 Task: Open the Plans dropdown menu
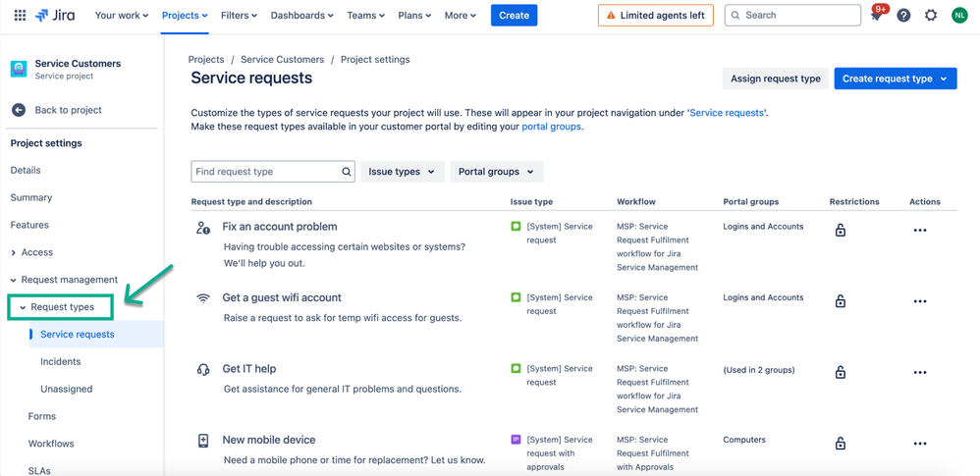click(x=414, y=16)
